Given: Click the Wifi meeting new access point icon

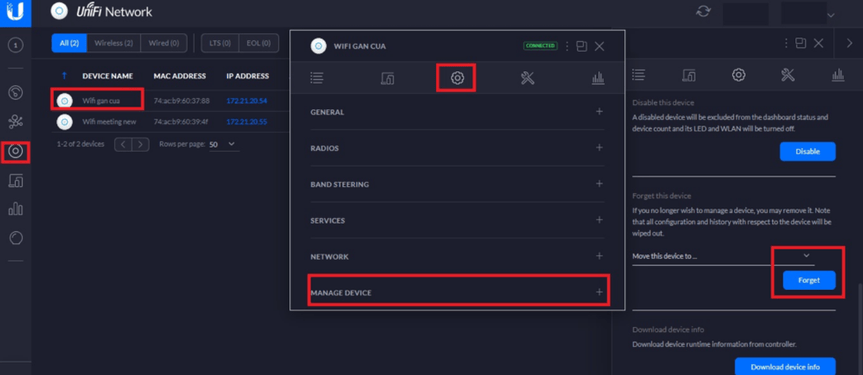Looking at the screenshot, I should point(64,122).
